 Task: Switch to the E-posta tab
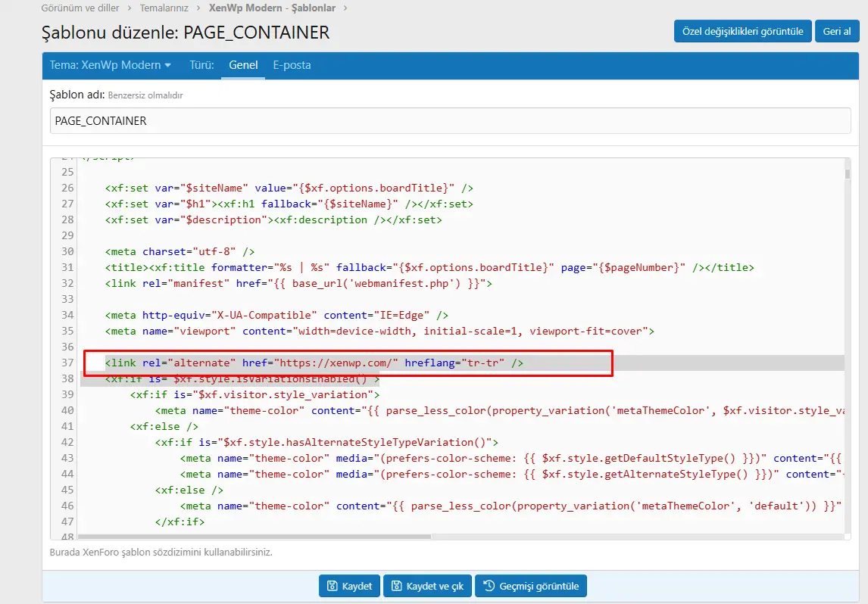click(292, 65)
